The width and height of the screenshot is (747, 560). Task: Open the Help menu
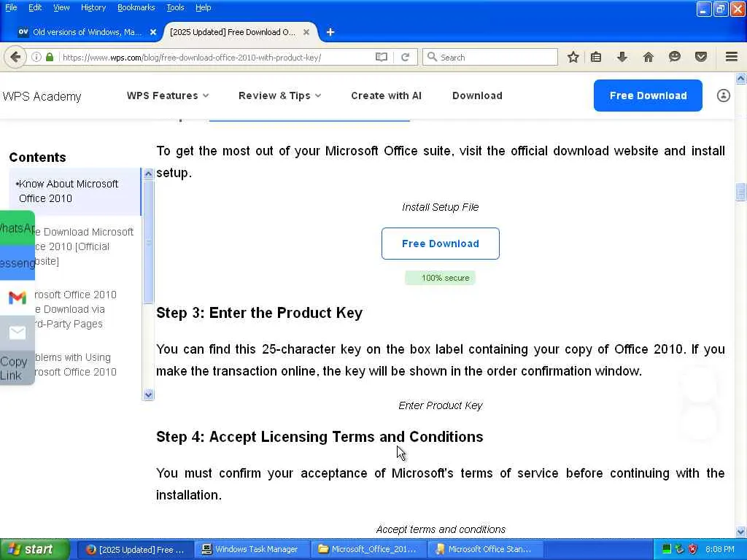pyautogui.click(x=204, y=7)
